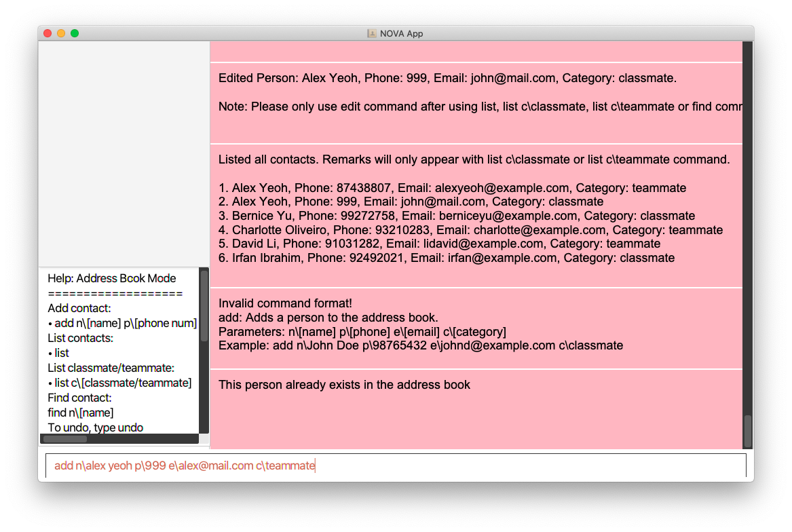The image size is (792, 532).
Task: Click the 'Help: Address Book Mode' heading
Action: (x=111, y=278)
